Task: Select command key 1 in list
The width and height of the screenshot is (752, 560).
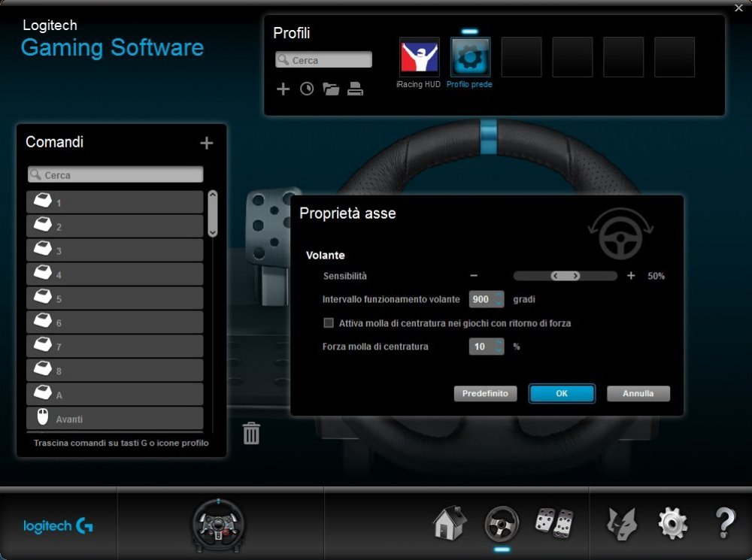Action: (115, 202)
